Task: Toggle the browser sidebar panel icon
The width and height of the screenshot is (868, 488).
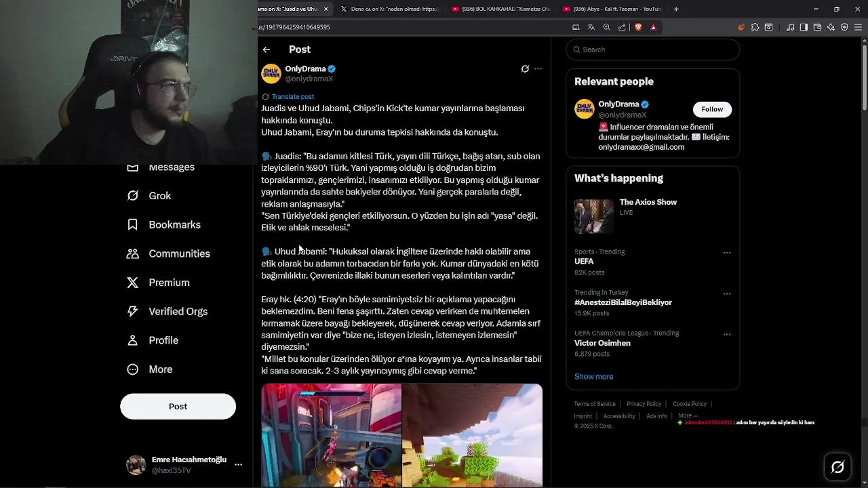Action: [804, 27]
